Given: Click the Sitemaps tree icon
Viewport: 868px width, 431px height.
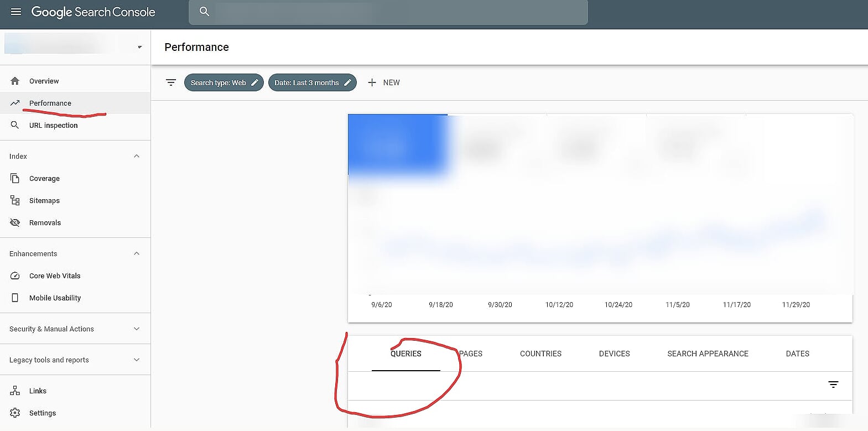Looking at the screenshot, I should pos(15,200).
